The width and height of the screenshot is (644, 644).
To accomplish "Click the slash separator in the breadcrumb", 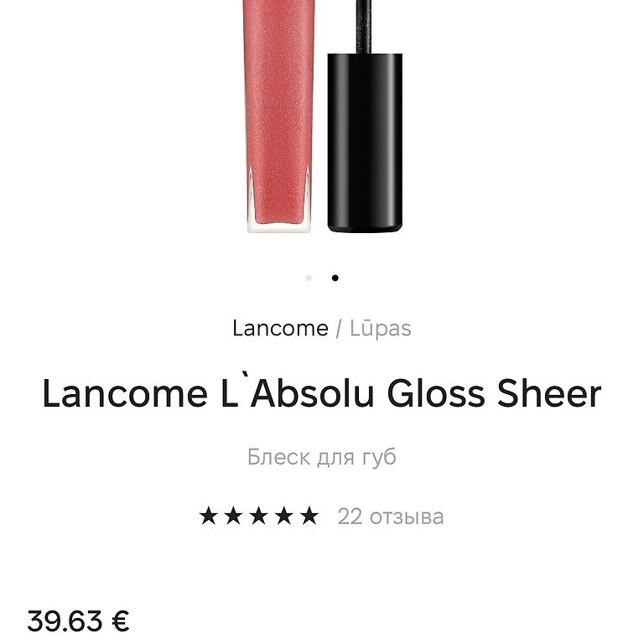I will point(339,329).
